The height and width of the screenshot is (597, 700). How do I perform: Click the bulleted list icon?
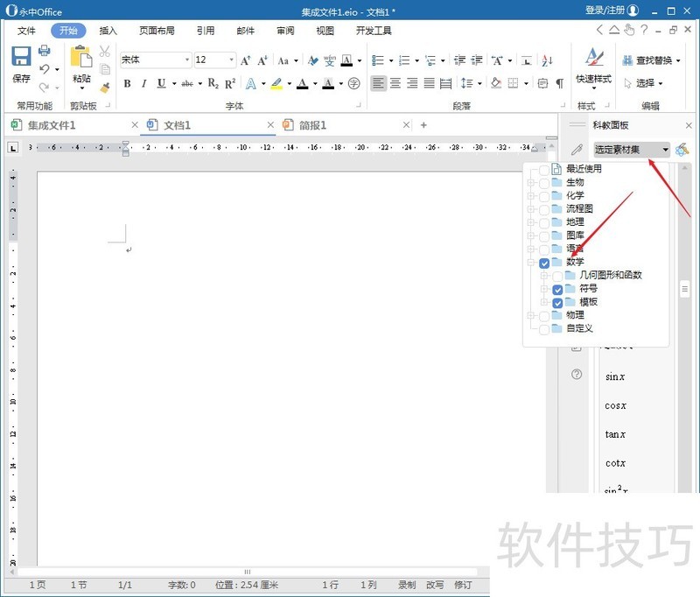(x=378, y=60)
